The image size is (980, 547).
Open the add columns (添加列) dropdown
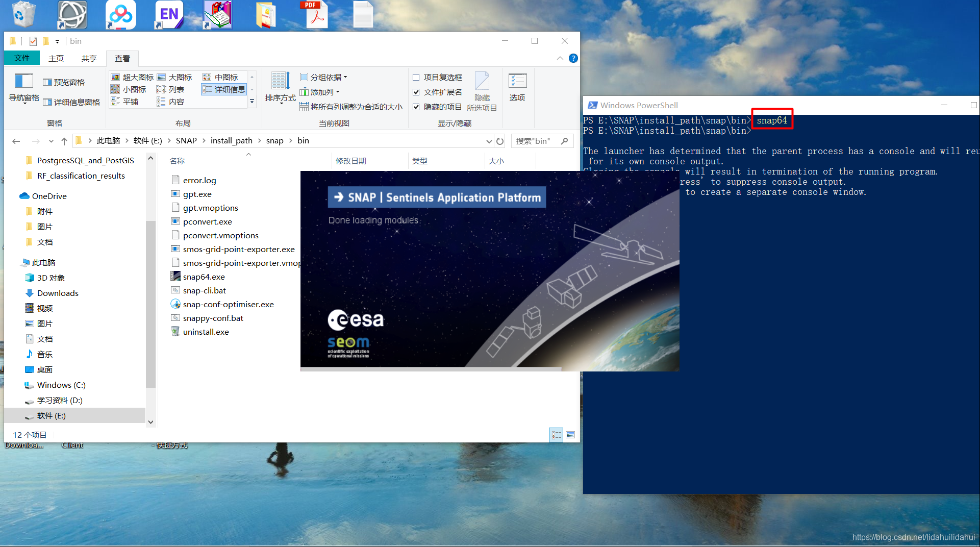[319, 92]
